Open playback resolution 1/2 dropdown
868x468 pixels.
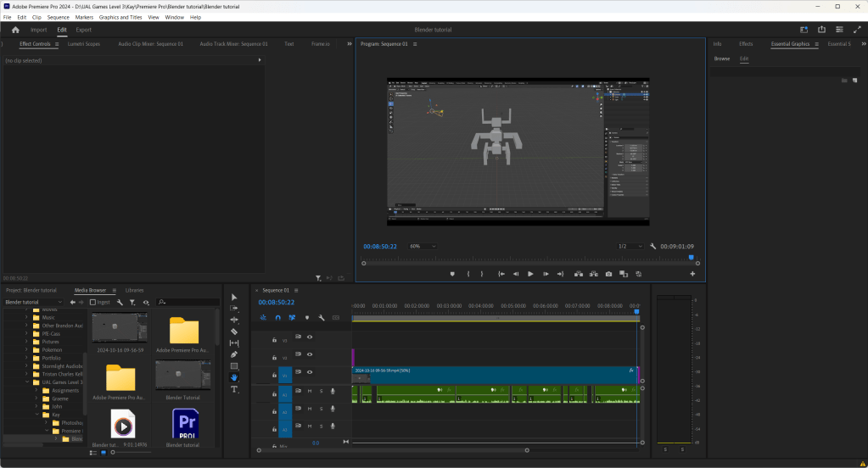coord(629,246)
